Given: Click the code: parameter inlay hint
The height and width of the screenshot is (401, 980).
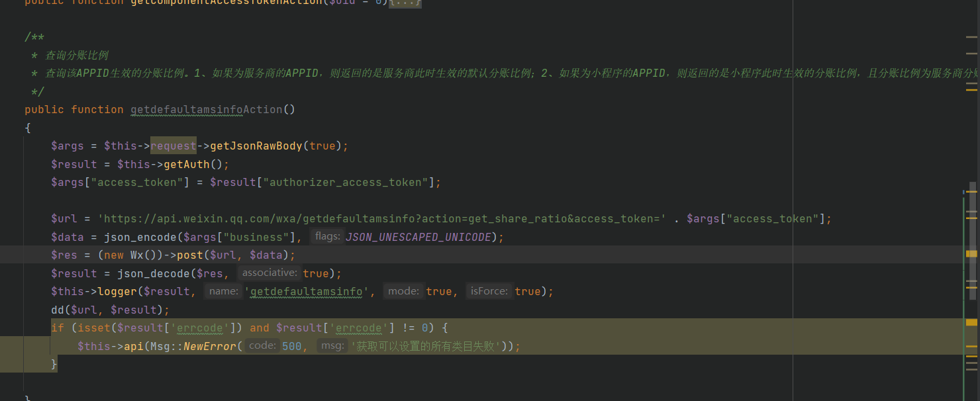Looking at the screenshot, I should point(262,345).
